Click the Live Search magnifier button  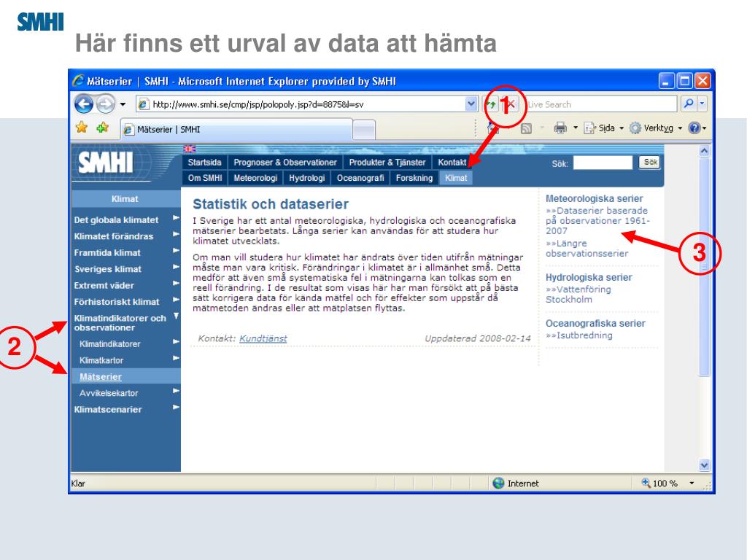point(689,104)
